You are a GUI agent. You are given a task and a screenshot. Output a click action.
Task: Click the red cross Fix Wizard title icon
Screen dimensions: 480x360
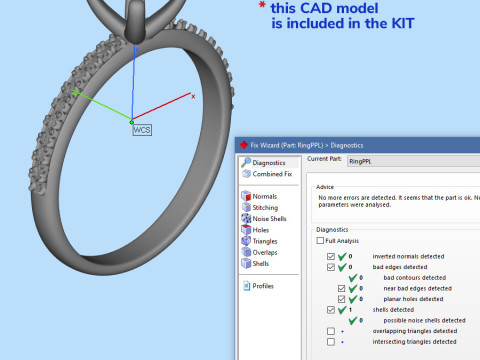coord(244,145)
